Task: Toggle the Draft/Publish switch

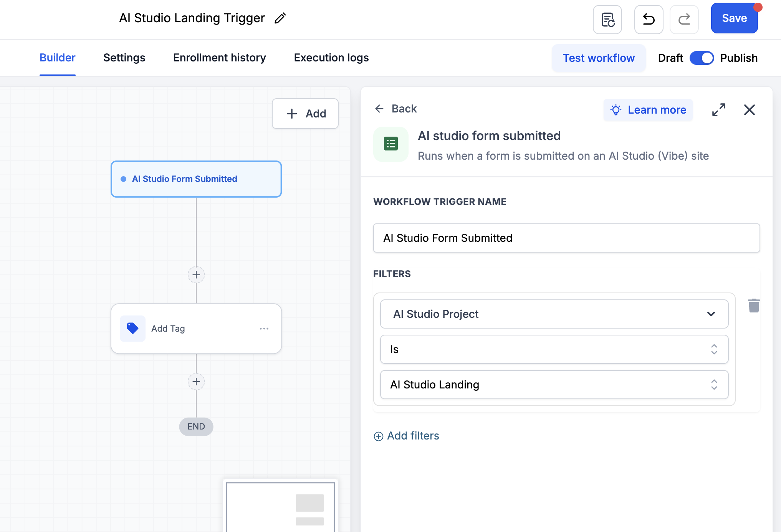Action: [702, 58]
